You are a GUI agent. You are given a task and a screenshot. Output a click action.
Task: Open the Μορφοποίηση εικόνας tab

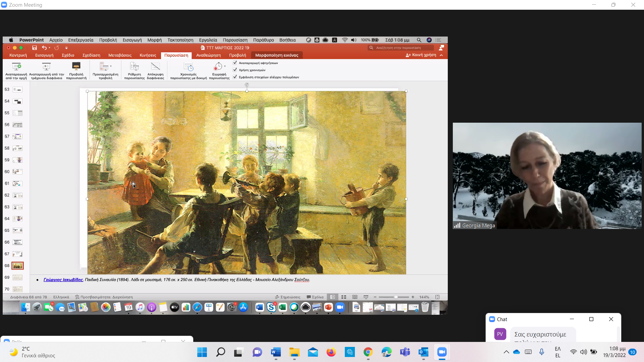tap(277, 55)
